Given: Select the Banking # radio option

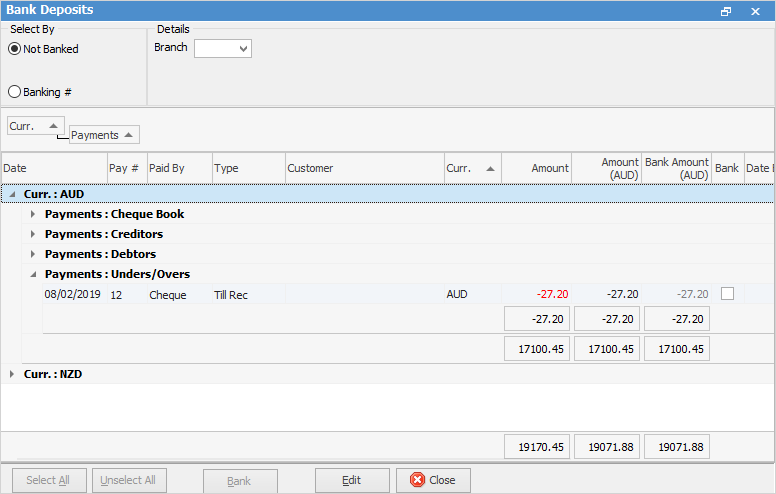Looking at the screenshot, I should tap(15, 92).
